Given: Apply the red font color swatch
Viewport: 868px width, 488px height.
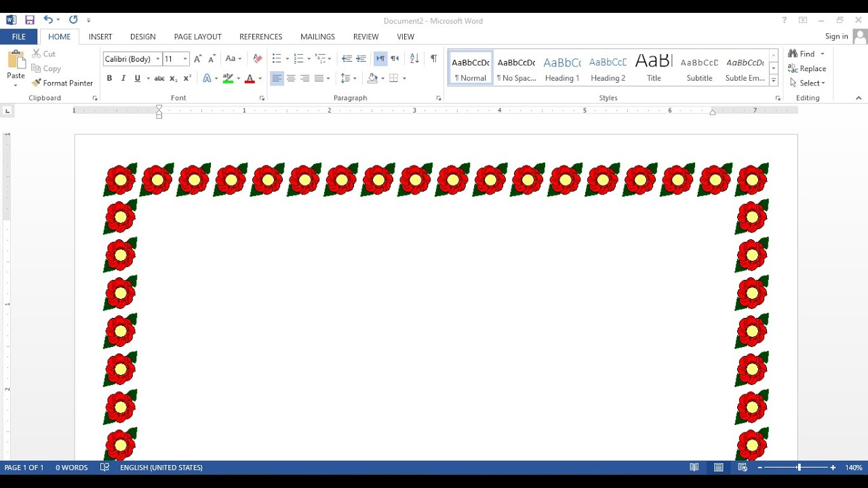Looking at the screenshot, I should (249, 79).
